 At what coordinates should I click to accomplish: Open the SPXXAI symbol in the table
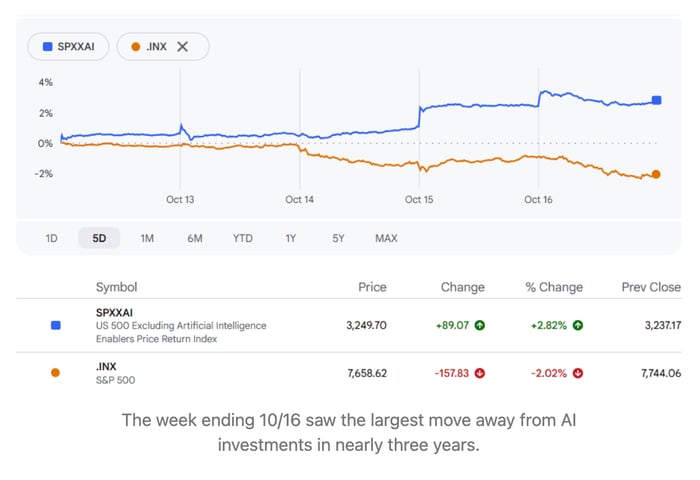[x=114, y=312]
